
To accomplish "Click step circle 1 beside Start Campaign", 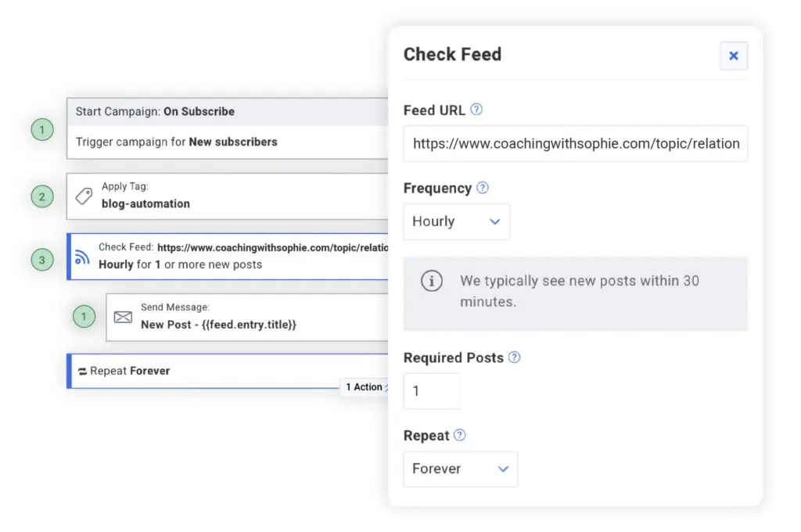I will (x=41, y=130).
